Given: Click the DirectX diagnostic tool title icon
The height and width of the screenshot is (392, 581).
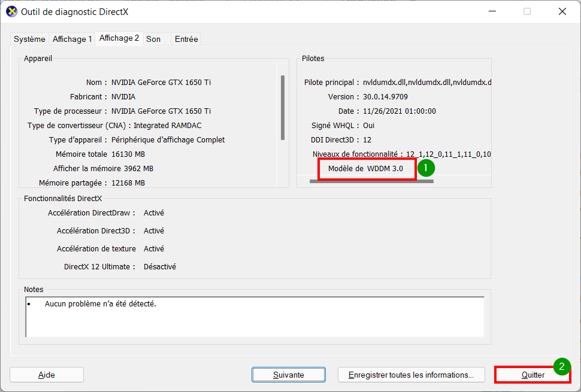Looking at the screenshot, I should (x=12, y=12).
